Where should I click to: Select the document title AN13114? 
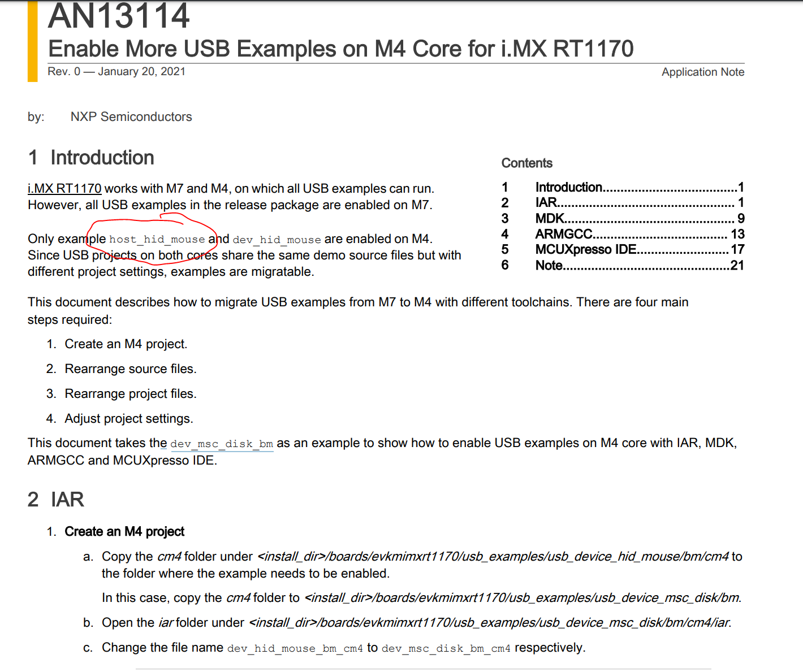(119, 17)
